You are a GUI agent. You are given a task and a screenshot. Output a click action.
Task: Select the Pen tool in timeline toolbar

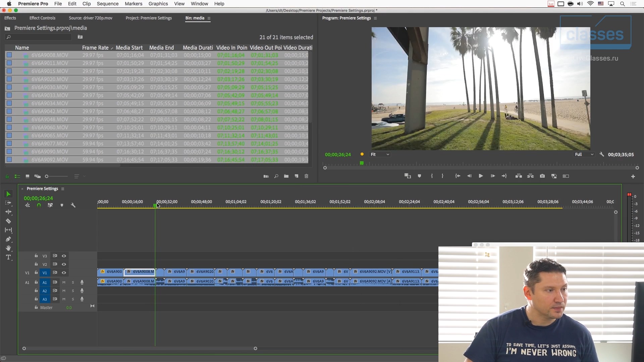pyautogui.click(x=8, y=239)
